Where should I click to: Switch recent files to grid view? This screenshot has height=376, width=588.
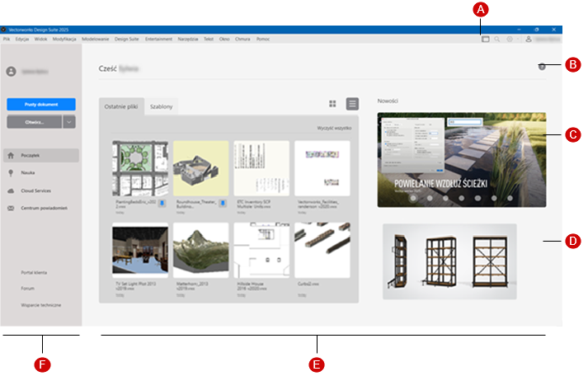[x=333, y=104]
